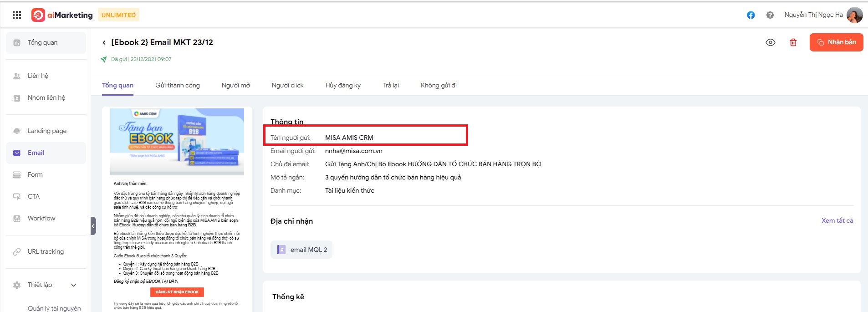The width and height of the screenshot is (868, 312).
Task: Click the Liên hệ people icon in sidebar
Action: point(17,76)
